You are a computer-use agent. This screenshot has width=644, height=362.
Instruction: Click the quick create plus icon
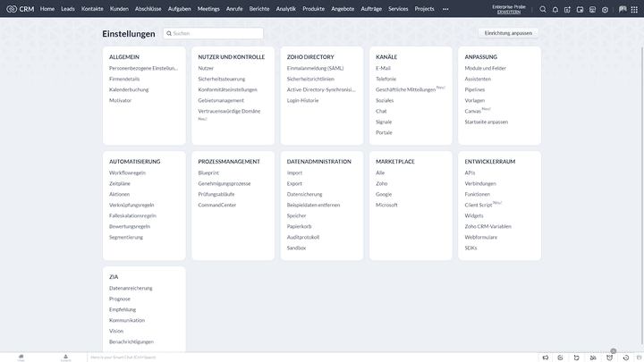[x=567, y=9]
